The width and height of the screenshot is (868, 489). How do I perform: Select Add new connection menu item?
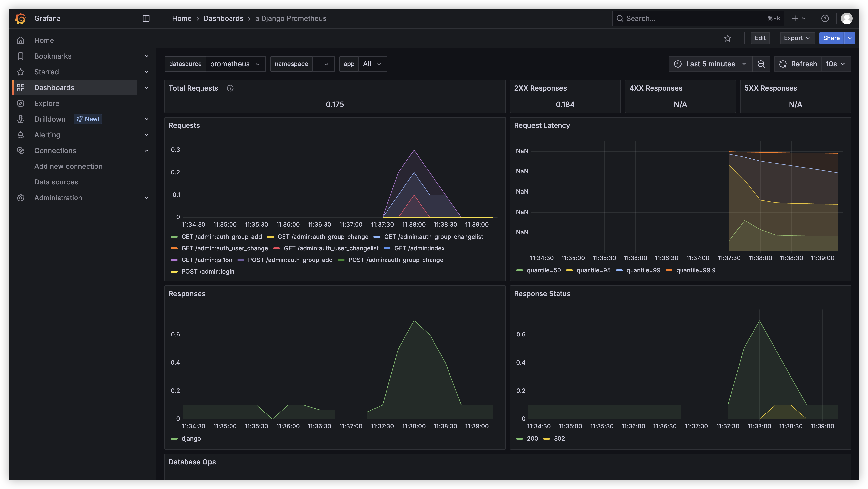click(68, 166)
